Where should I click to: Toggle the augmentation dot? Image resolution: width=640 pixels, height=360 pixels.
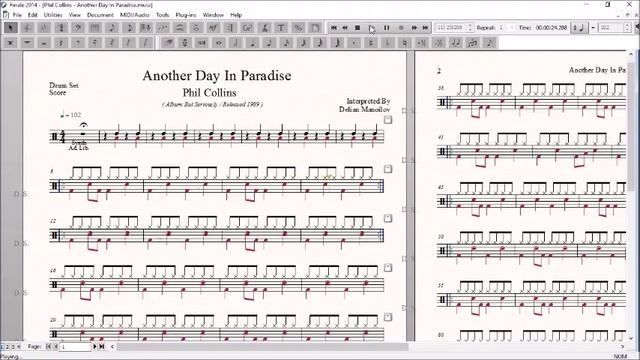pos(354,42)
